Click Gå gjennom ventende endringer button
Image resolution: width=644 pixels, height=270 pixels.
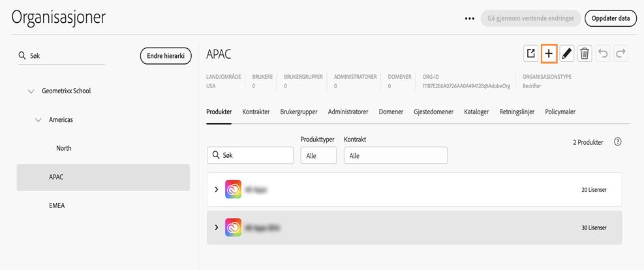coord(530,18)
